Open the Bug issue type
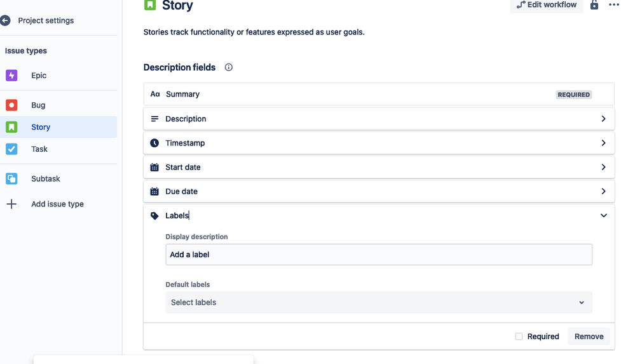 (38, 105)
